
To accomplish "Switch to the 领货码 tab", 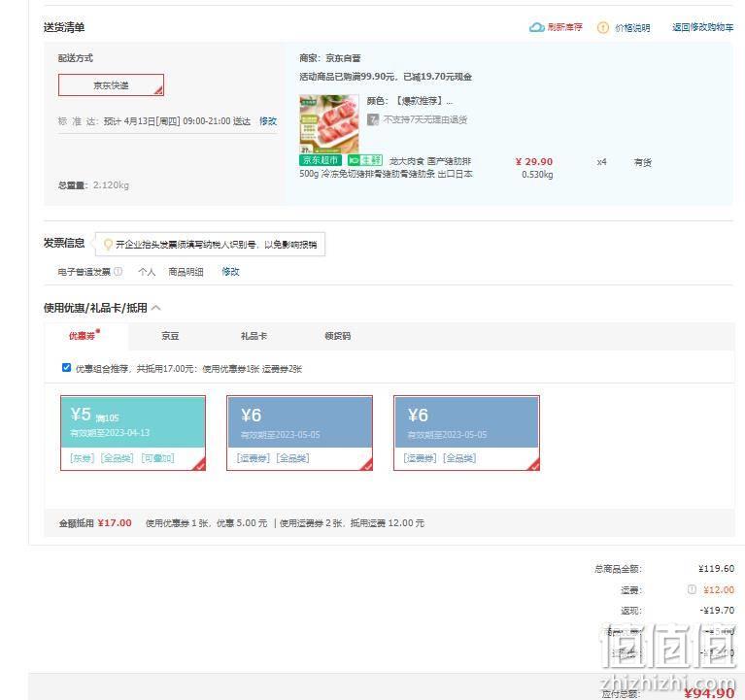I will 338,336.
